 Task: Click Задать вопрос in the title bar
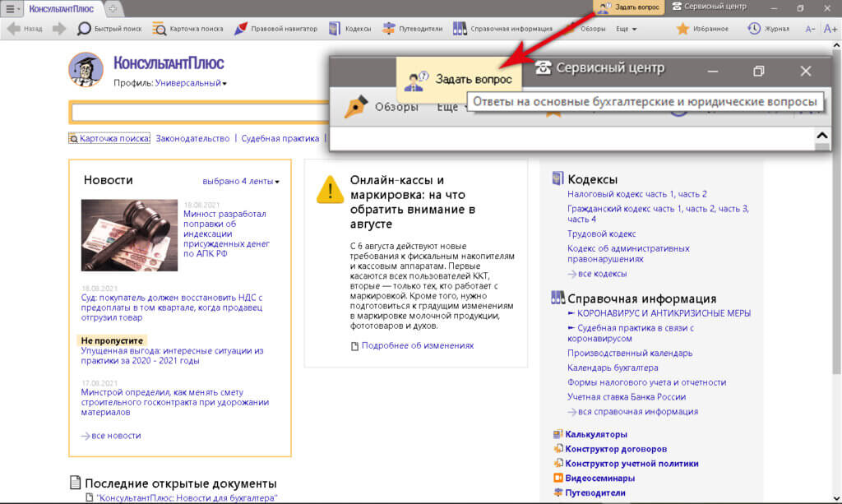coord(629,7)
